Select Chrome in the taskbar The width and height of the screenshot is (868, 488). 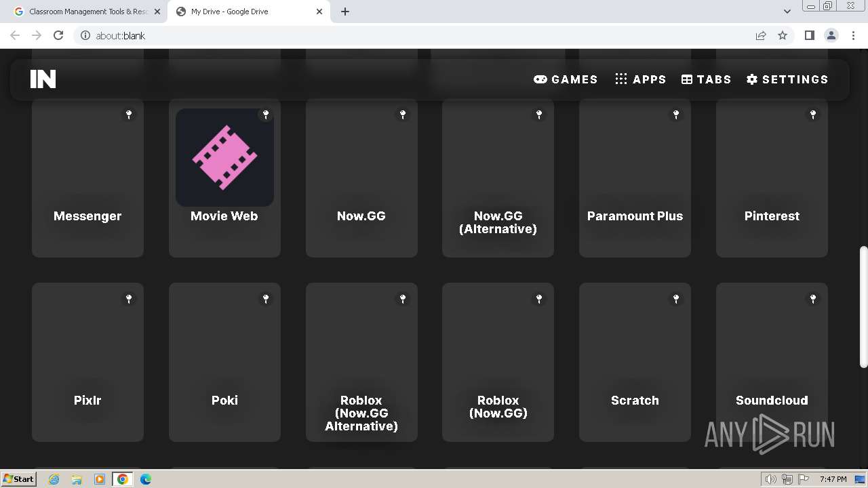(x=123, y=479)
